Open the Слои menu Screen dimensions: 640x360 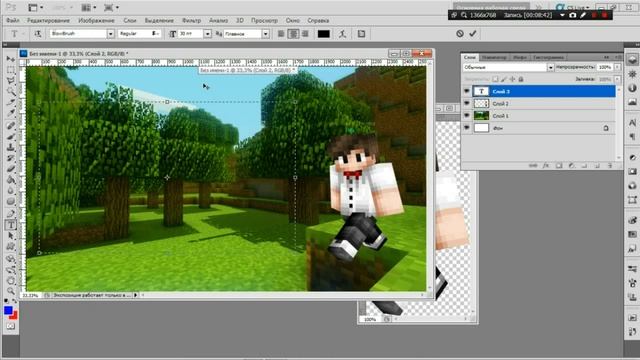130,20
